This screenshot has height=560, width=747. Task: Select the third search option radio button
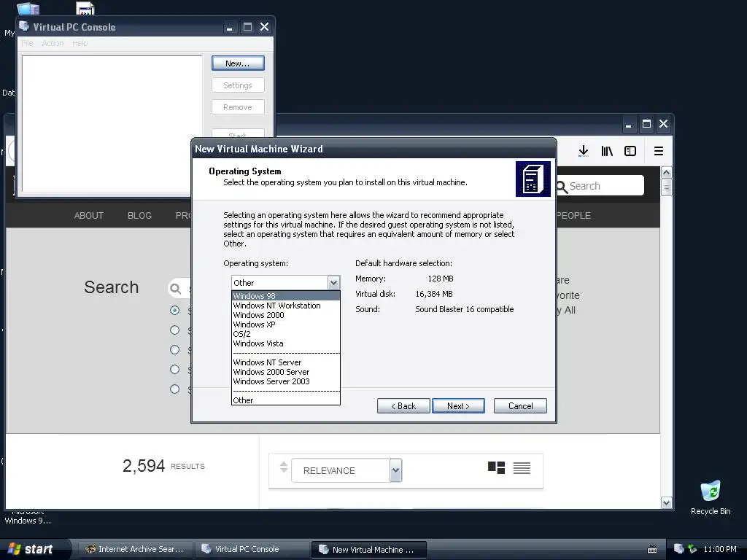pyautogui.click(x=175, y=349)
